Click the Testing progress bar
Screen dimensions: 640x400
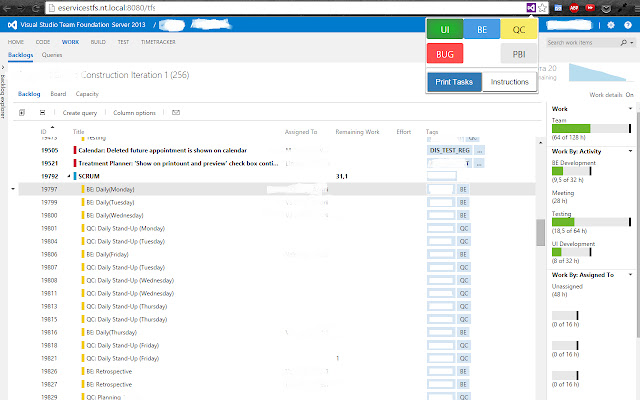pyautogui.click(x=591, y=222)
